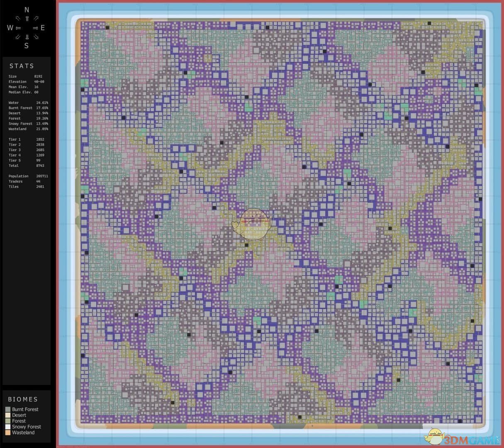Choose the Snowy Forest swatch
Image resolution: width=504 pixels, height=448 pixels.
pyautogui.click(x=7, y=427)
